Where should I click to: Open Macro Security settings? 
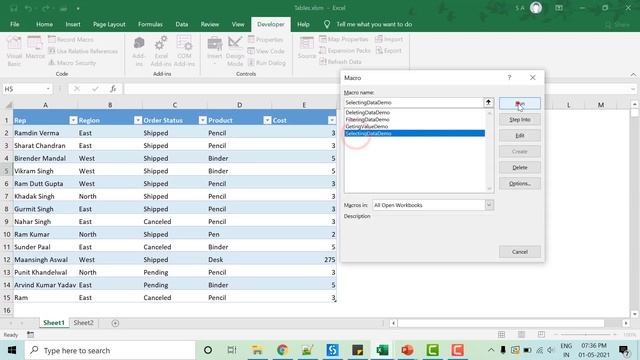click(x=72, y=63)
